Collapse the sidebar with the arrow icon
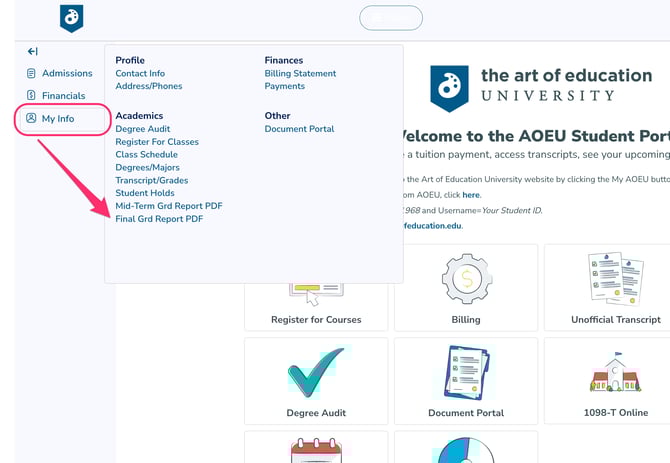The image size is (670, 463). tap(32, 51)
